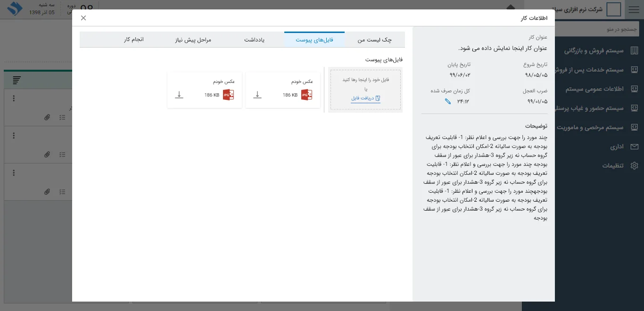Switch to the چک لیست من tab

coord(374,40)
